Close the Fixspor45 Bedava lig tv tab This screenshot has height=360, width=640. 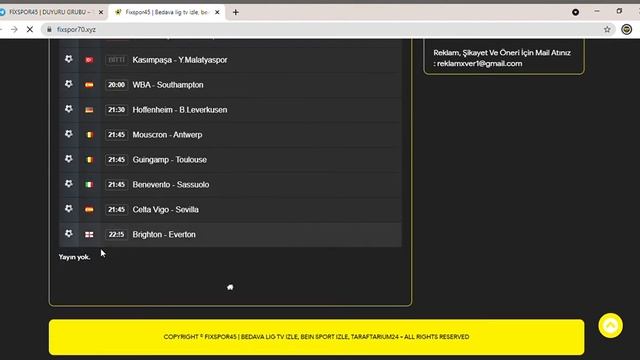217,12
